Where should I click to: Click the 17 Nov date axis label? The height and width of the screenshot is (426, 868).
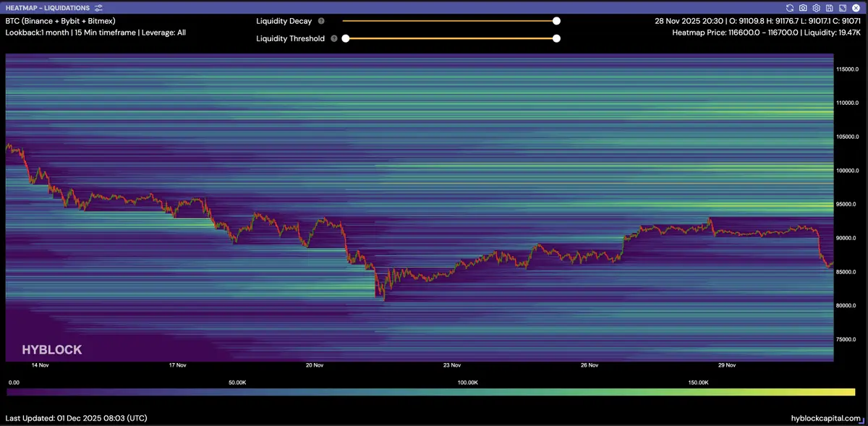(177, 366)
